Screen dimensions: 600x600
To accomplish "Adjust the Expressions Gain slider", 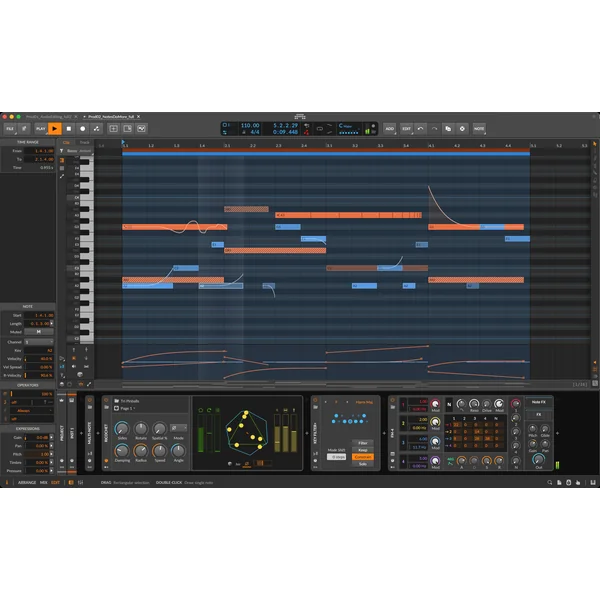I will pyautogui.click(x=37, y=437).
